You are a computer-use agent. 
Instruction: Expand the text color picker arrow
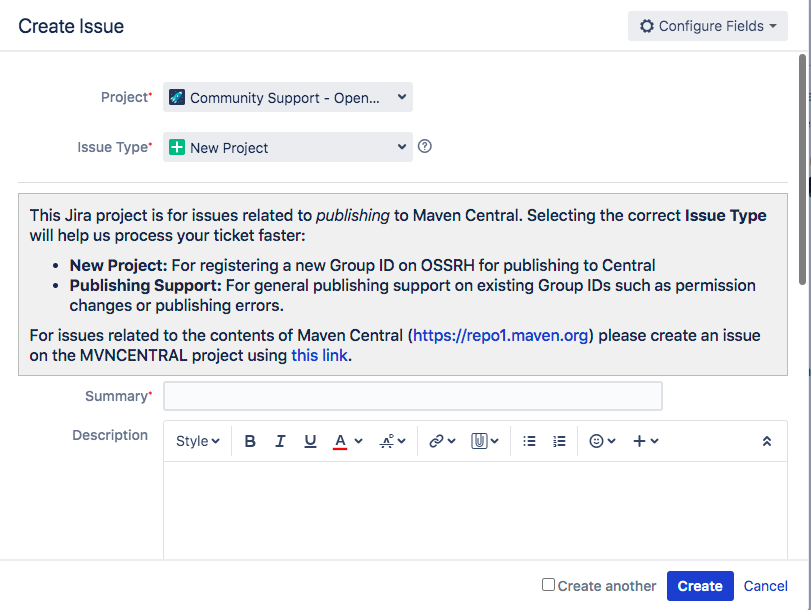point(358,441)
